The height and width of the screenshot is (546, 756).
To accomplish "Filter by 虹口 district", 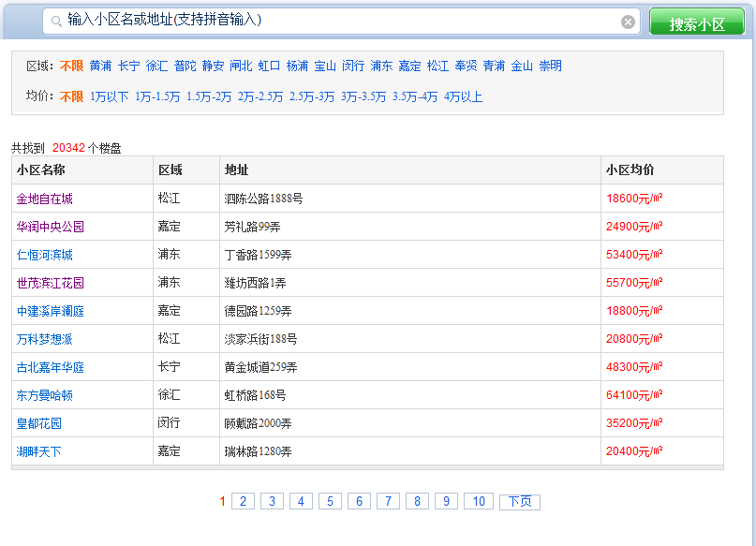I will (269, 66).
